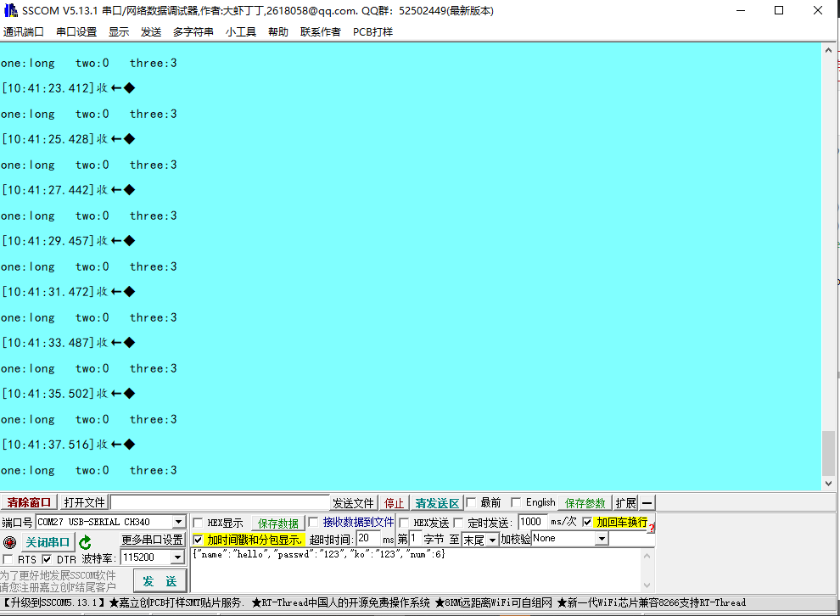Enable 定时发送 timed sending

(x=460, y=522)
